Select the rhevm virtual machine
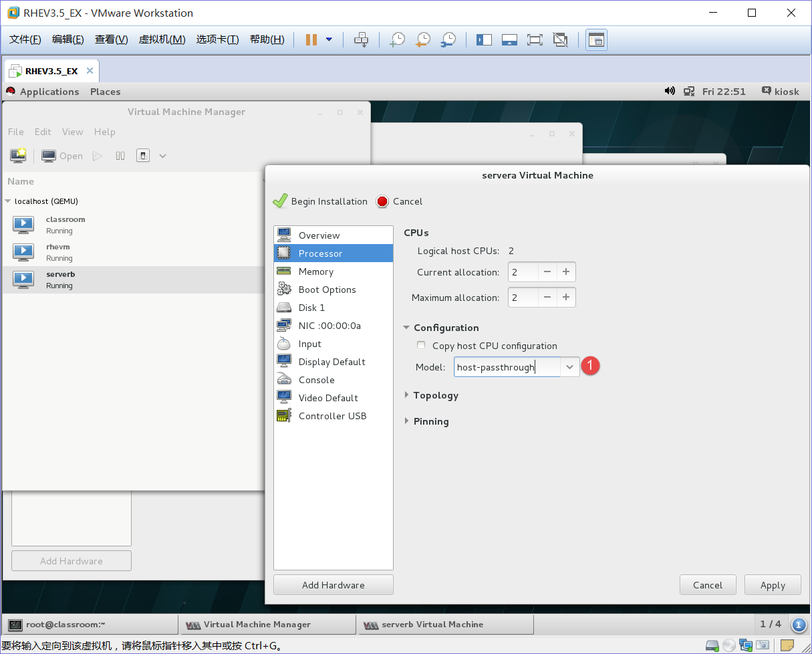This screenshot has height=654, width=812. 134,252
